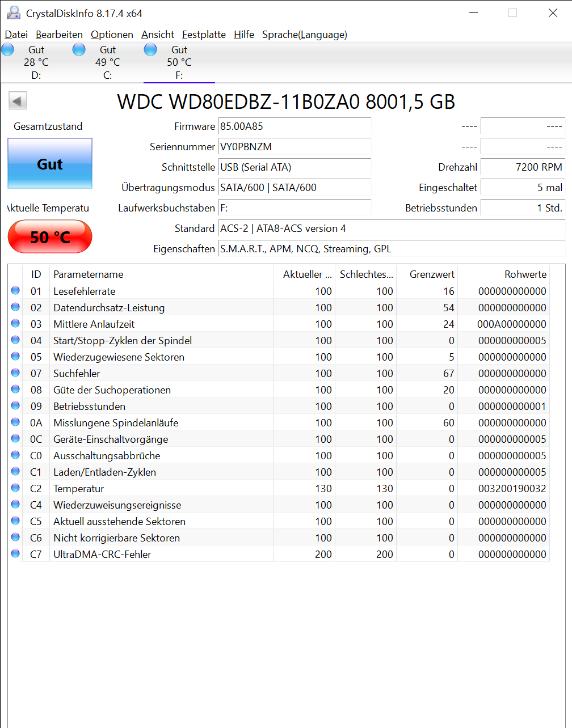Screen dimensions: 572x728
Task: Click the status dot next to Betriebsstunden
Action: [15, 405]
